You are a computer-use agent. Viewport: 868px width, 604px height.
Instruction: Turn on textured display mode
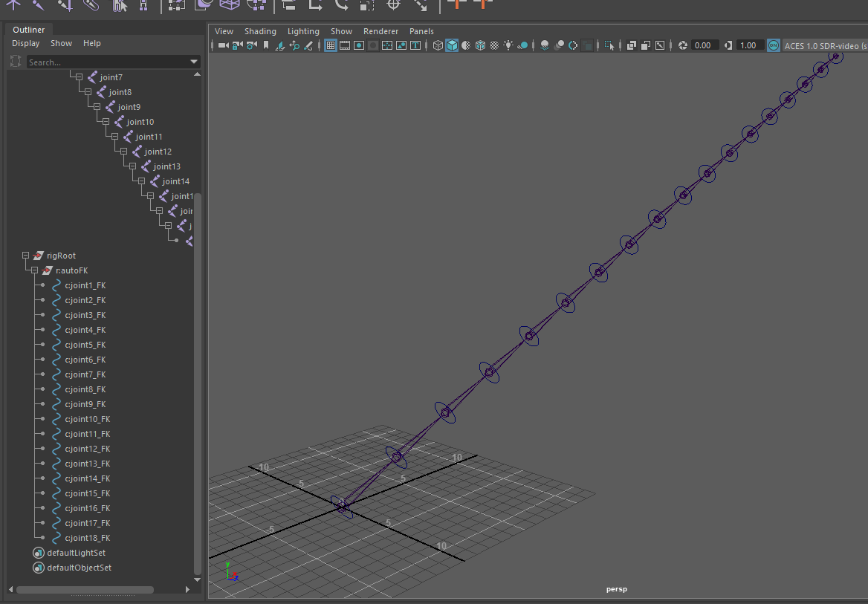[x=494, y=45]
